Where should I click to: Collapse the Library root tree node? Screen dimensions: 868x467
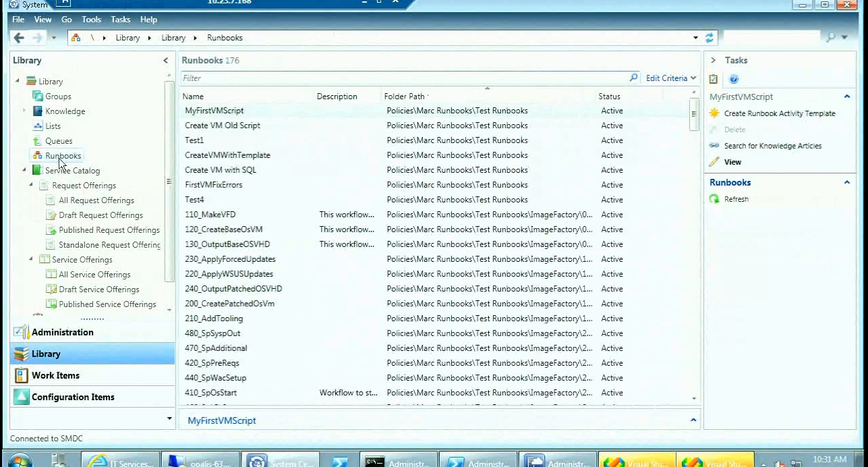[x=18, y=81]
